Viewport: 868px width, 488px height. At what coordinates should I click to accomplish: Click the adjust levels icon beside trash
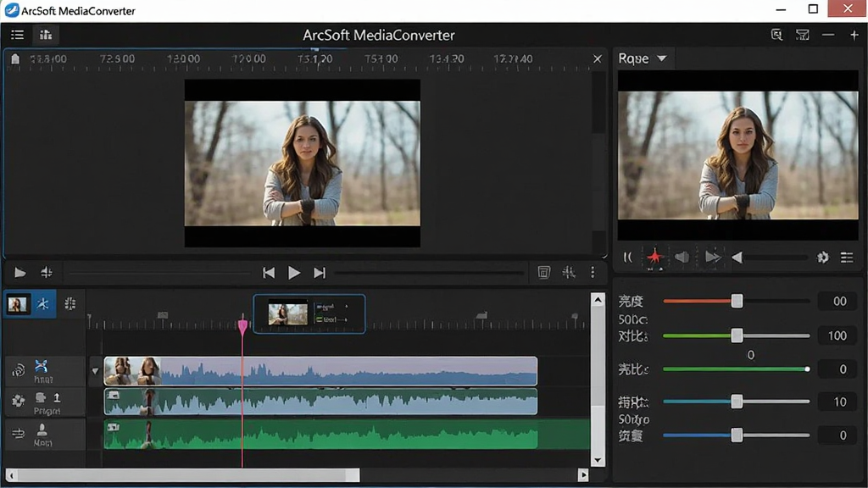[x=569, y=272]
